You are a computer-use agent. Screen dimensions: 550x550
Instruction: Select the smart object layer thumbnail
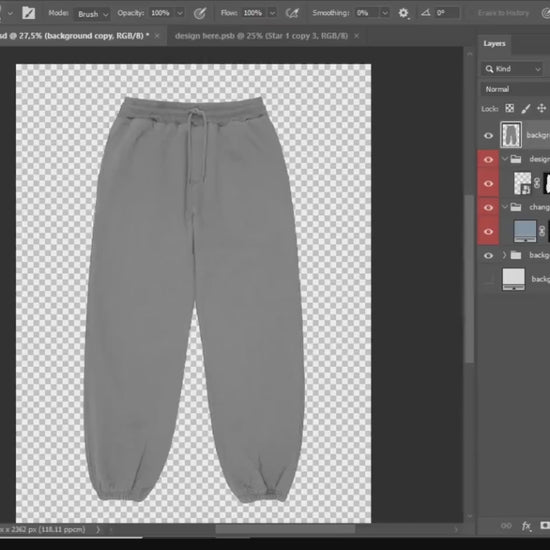(522, 183)
